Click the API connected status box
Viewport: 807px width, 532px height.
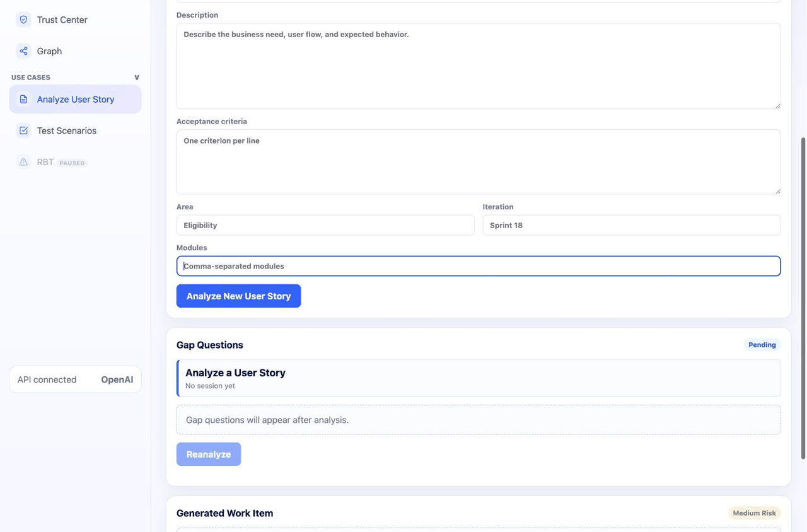point(75,379)
